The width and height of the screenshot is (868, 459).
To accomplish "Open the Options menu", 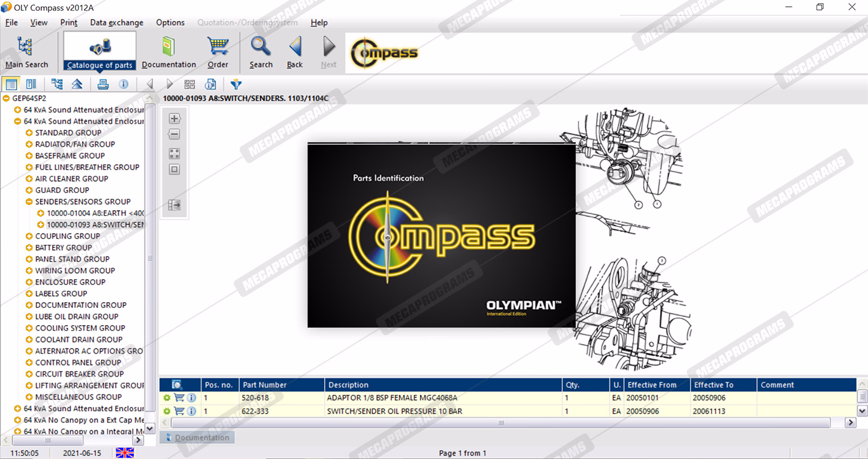I will [170, 23].
